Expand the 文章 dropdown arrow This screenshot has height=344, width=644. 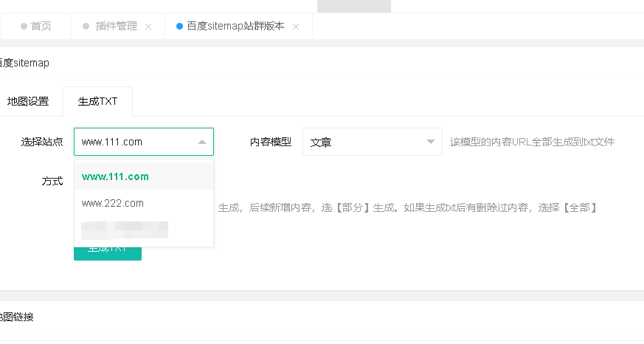coord(430,142)
